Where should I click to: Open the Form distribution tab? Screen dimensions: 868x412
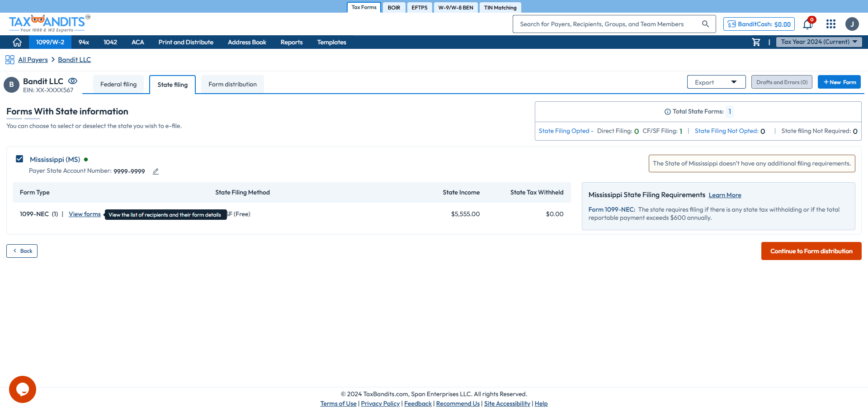tap(232, 85)
